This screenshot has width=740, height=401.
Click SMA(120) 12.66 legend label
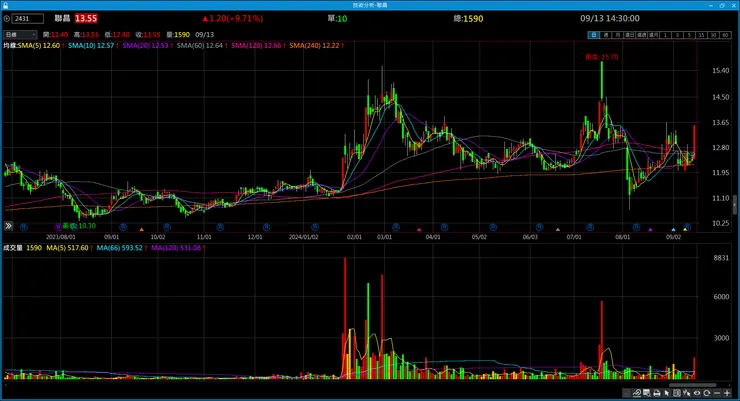256,46
